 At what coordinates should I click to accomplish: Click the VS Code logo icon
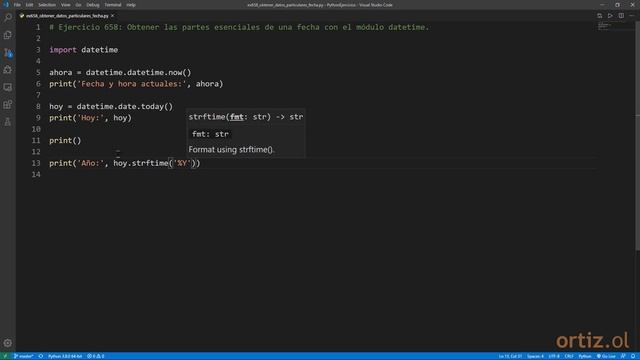(6, 5)
